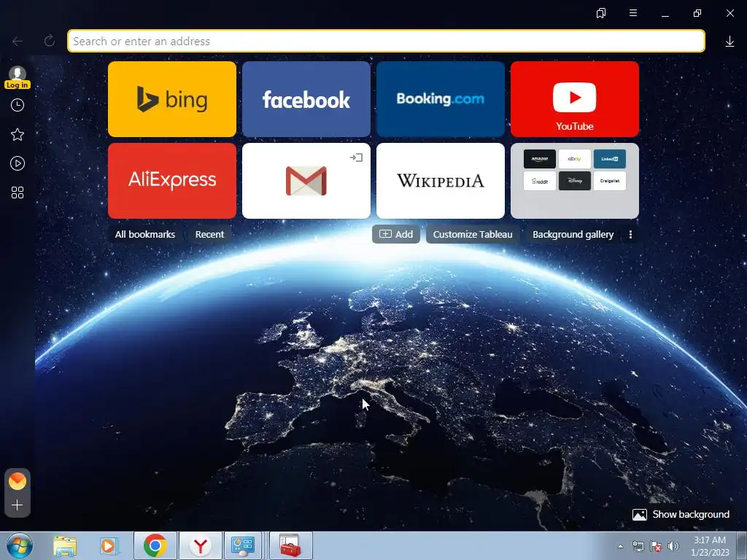Image resolution: width=747 pixels, height=560 pixels.
Task: Open History clock icon in sidebar
Action: point(18,105)
